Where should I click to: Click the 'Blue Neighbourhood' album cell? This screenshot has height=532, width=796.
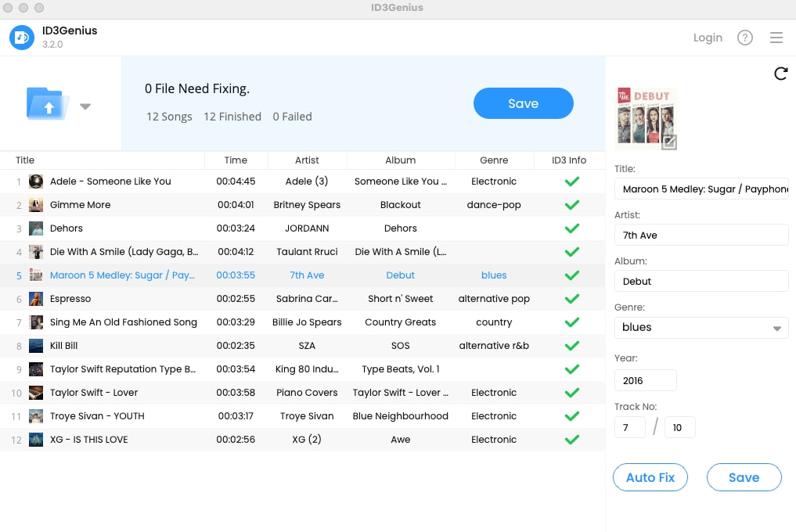(x=401, y=416)
